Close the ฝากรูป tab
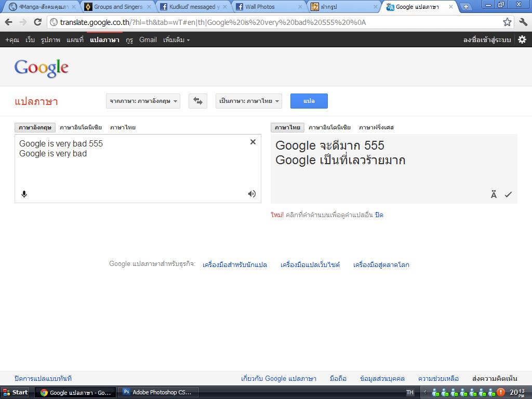The height and width of the screenshot is (399, 532). [375, 7]
